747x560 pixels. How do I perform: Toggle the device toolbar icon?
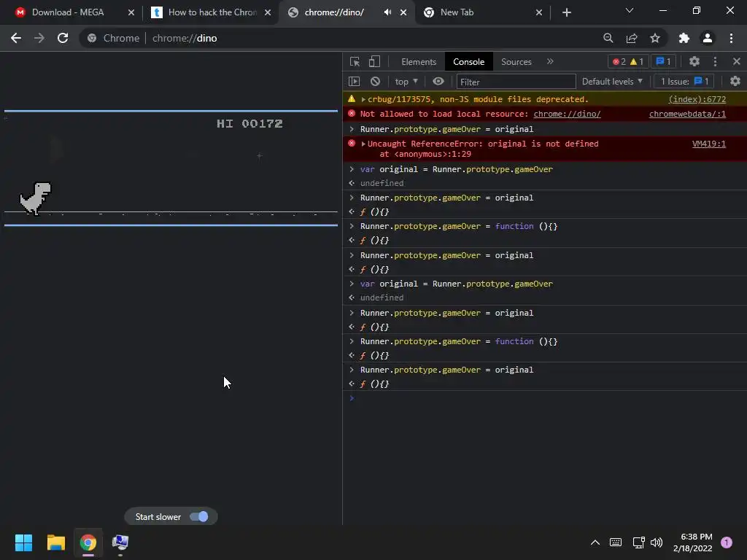click(374, 61)
